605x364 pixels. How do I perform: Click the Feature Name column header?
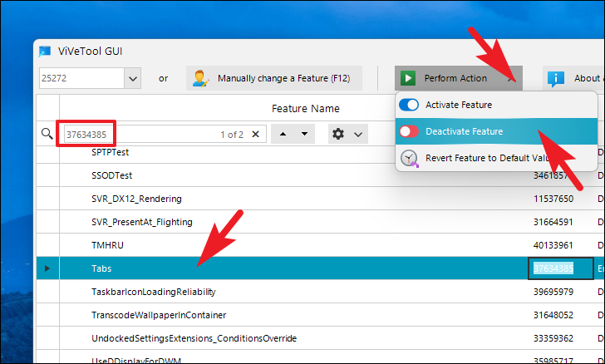point(305,109)
